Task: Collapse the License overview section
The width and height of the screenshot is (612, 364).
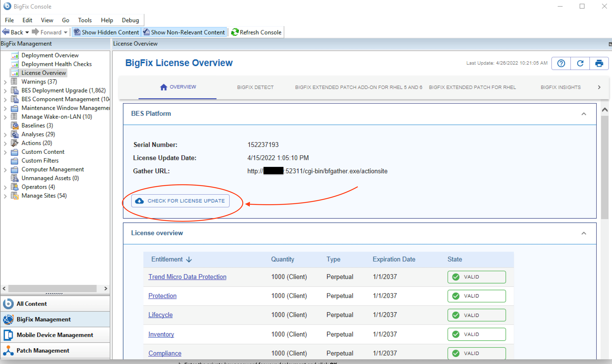Action: pyautogui.click(x=584, y=233)
